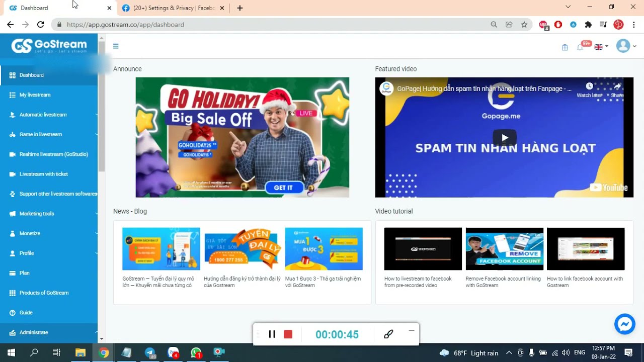This screenshot has width=644, height=362.
Task: Open the language flag dropdown
Action: (x=601, y=47)
